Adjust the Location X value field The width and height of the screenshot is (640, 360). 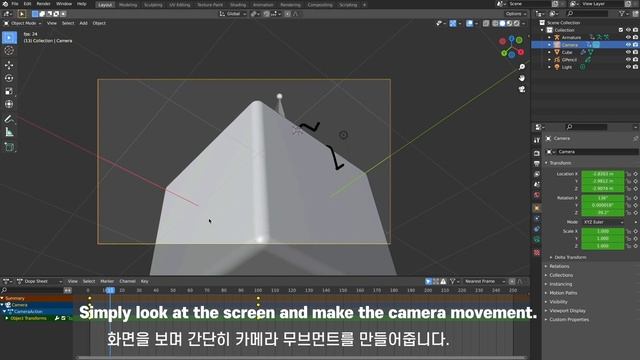(x=602, y=174)
